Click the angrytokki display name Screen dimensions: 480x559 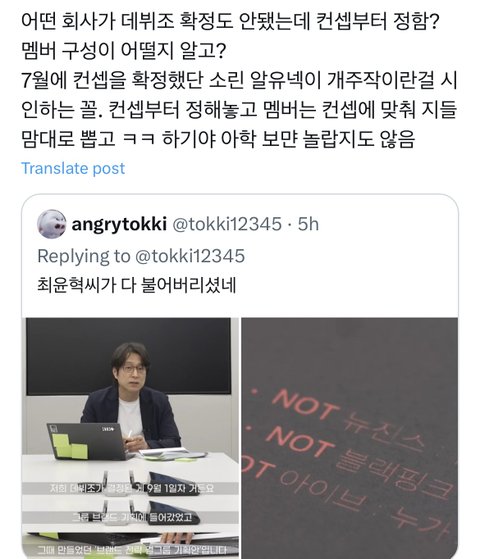click(119, 224)
